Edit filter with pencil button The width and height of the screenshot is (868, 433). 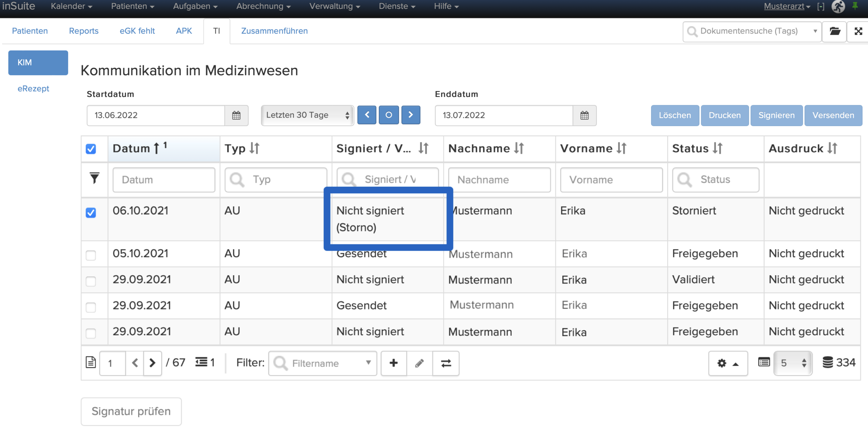click(x=419, y=363)
